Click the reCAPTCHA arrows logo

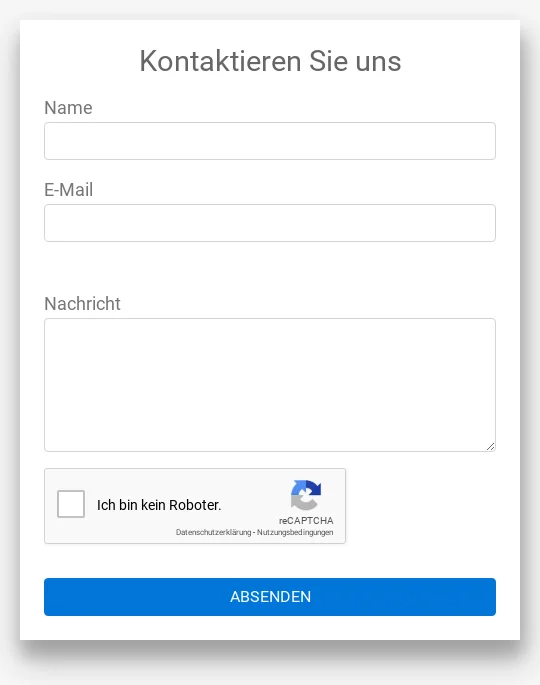coord(306,495)
